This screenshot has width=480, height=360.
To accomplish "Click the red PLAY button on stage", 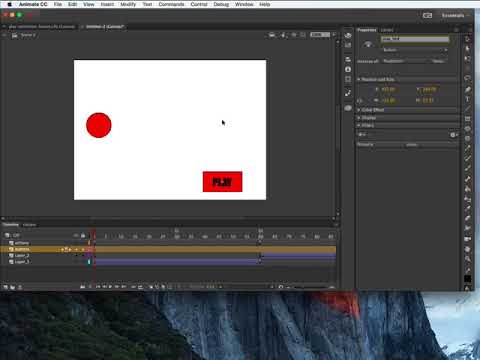I will (x=222, y=182).
